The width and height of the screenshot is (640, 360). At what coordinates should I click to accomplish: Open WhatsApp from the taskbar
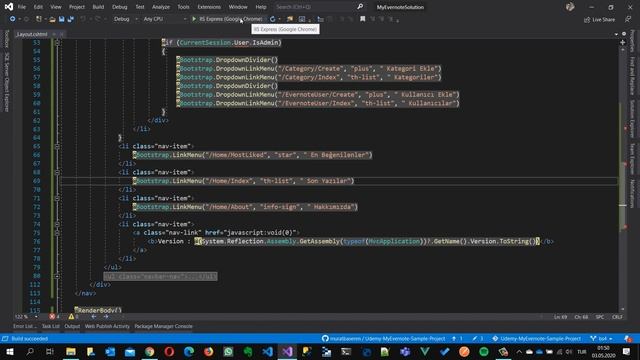[228, 351]
